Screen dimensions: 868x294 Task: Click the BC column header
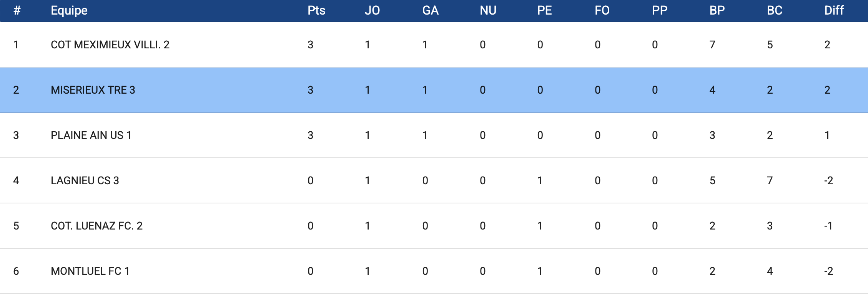point(775,10)
